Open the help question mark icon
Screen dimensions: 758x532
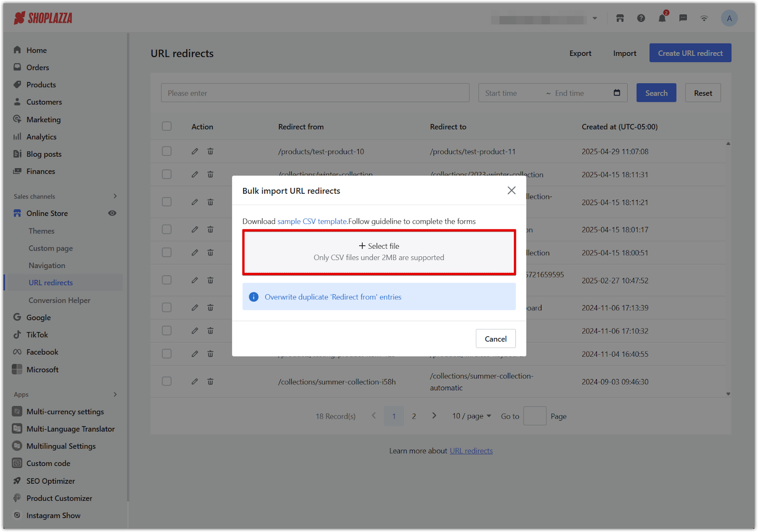(x=641, y=18)
